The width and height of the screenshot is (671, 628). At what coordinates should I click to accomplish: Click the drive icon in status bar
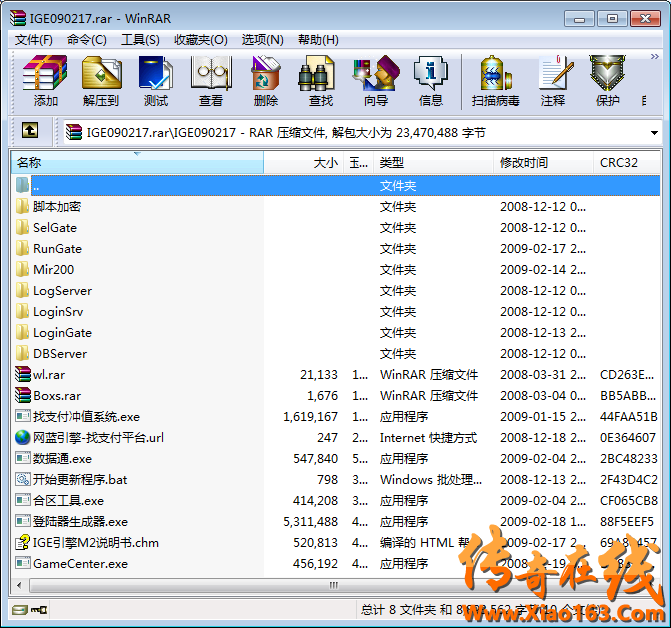pyautogui.click(x=20, y=609)
